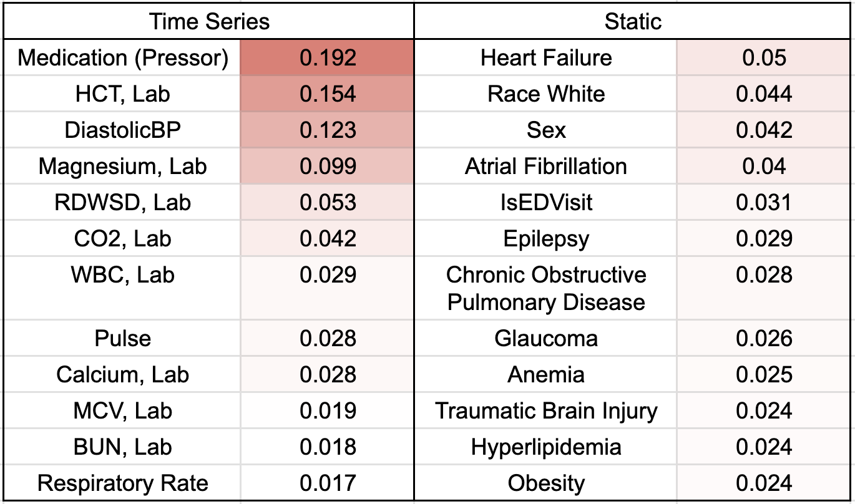Select the Traumatic Brain Injury cell
This screenshot has width=855, height=504.
pyautogui.click(x=546, y=411)
